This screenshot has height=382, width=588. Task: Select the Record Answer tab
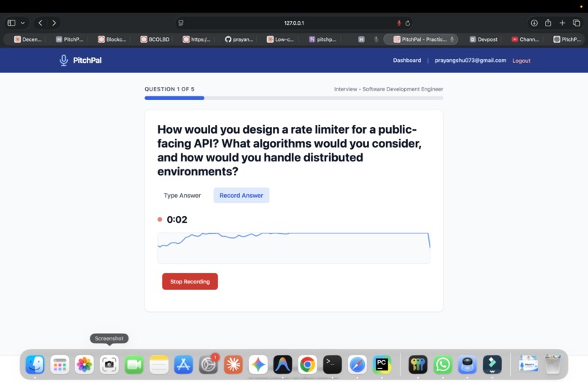(x=241, y=195)
